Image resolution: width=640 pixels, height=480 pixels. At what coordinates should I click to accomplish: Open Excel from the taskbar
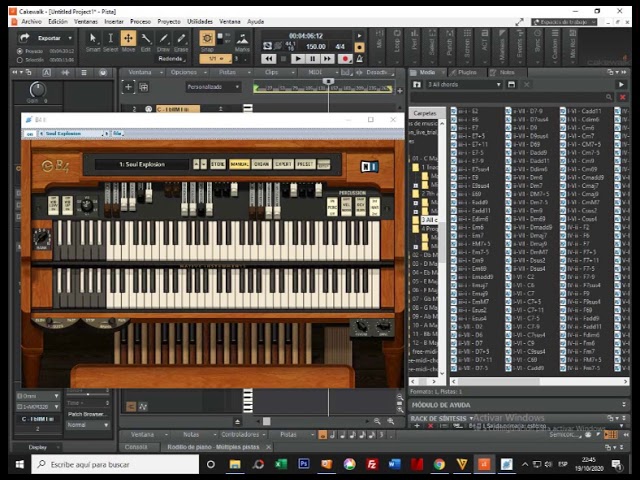point(281,464)
